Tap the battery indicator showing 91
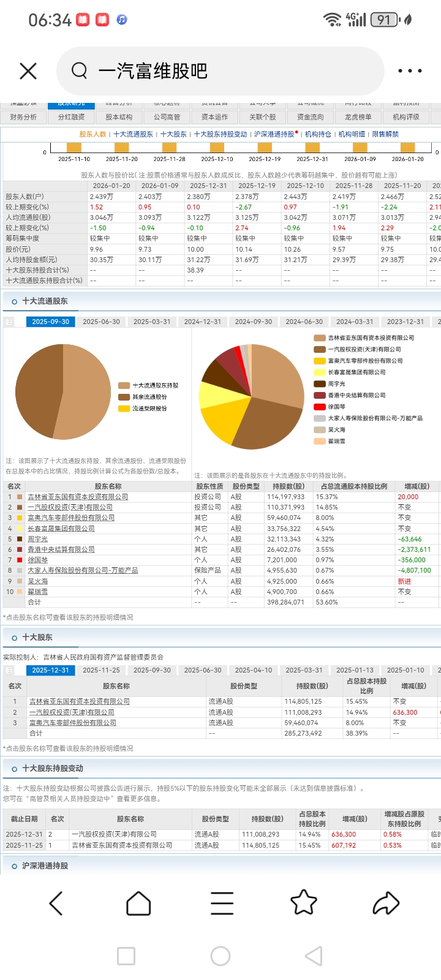 tap(384, 20)
